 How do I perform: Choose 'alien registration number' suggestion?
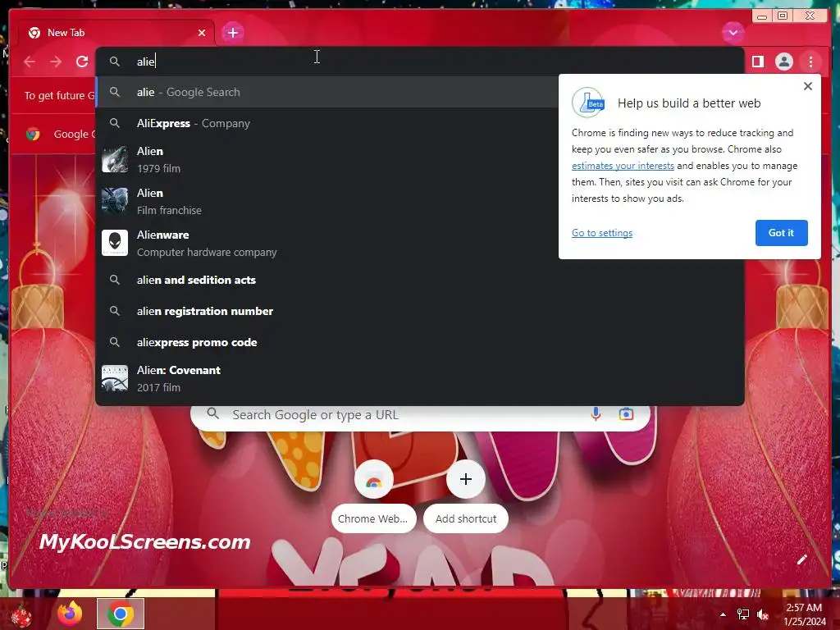419,311
